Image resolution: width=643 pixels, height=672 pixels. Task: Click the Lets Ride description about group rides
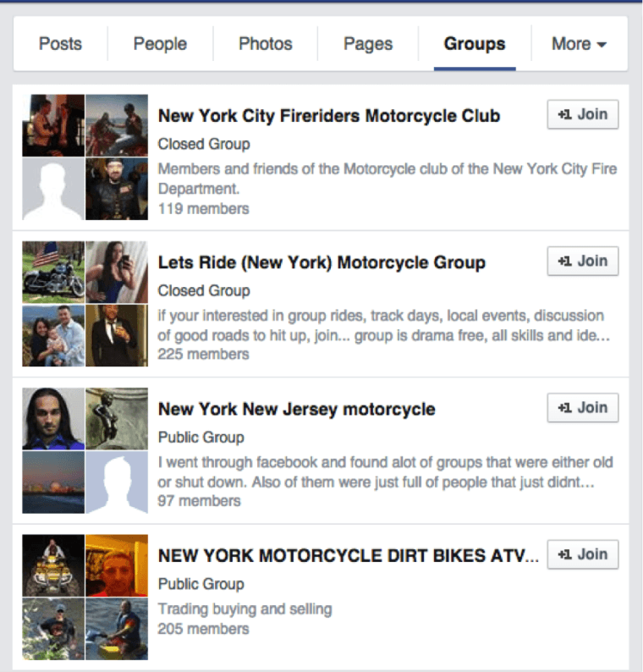click(x=384, y=325)
